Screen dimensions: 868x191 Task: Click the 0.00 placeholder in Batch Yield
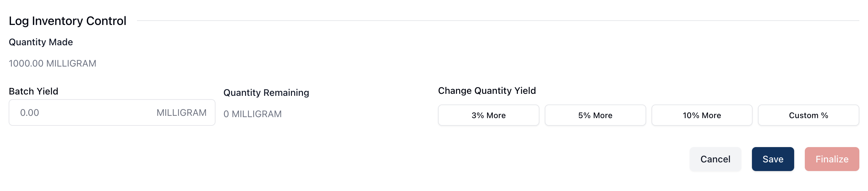coord(30,112)
